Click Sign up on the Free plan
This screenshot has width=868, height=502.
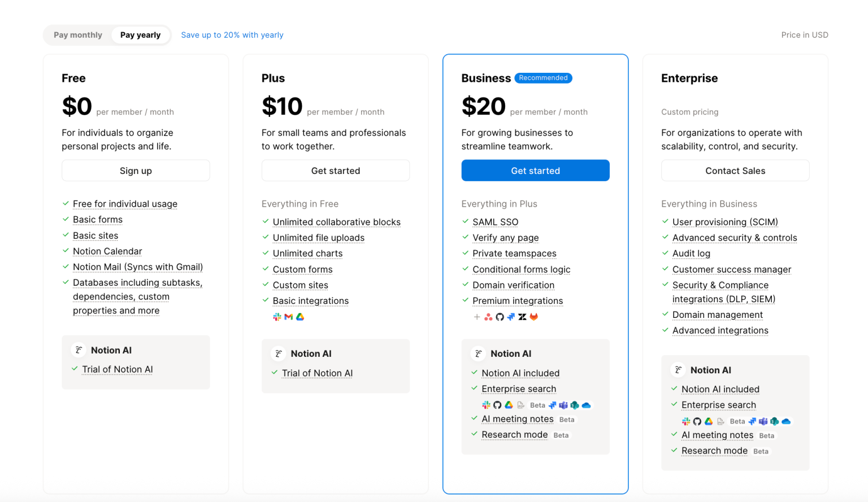pos(136,170)
